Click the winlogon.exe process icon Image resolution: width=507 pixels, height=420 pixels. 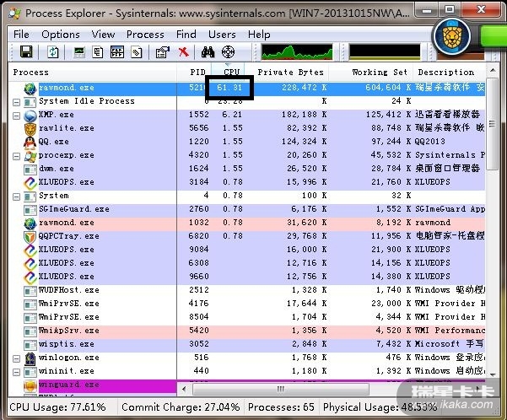click(30, 358)
